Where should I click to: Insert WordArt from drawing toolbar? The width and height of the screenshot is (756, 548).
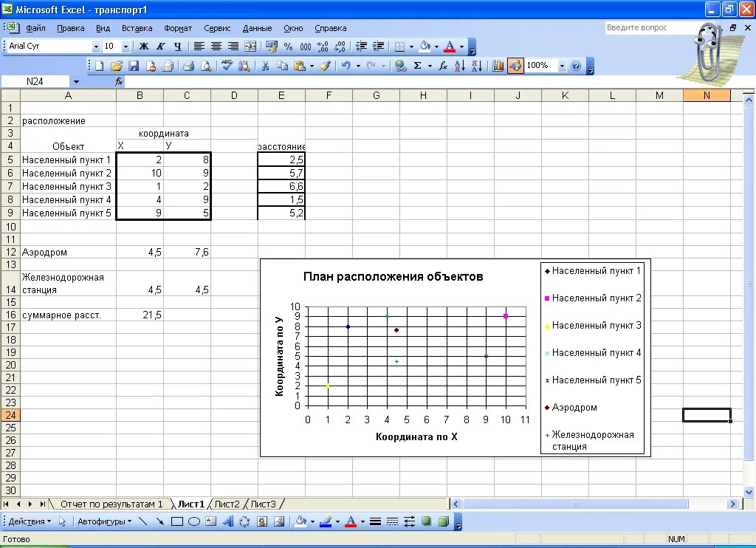228,521
